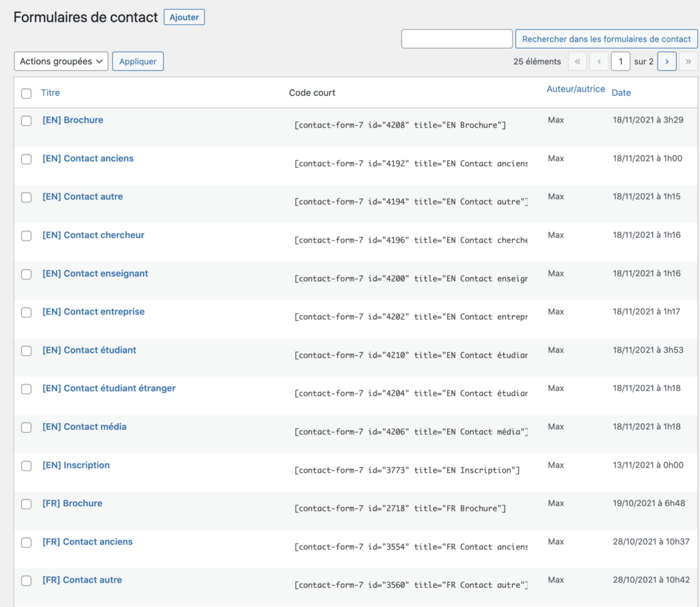The height and width of the screenshot is (607, 700).
Task: Select the [EN] Contact chercheur shortcode text
Action: click(x=410, y=241)
